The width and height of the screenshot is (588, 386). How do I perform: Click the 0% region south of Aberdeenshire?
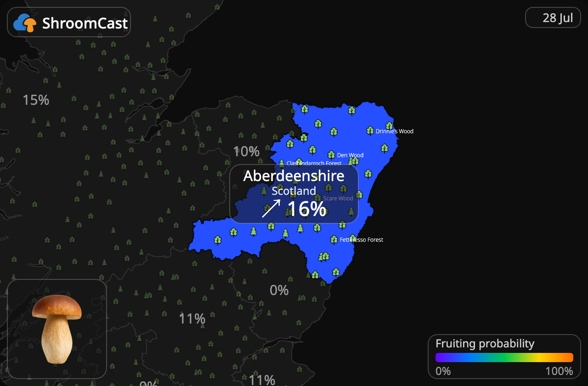point(279,290)
